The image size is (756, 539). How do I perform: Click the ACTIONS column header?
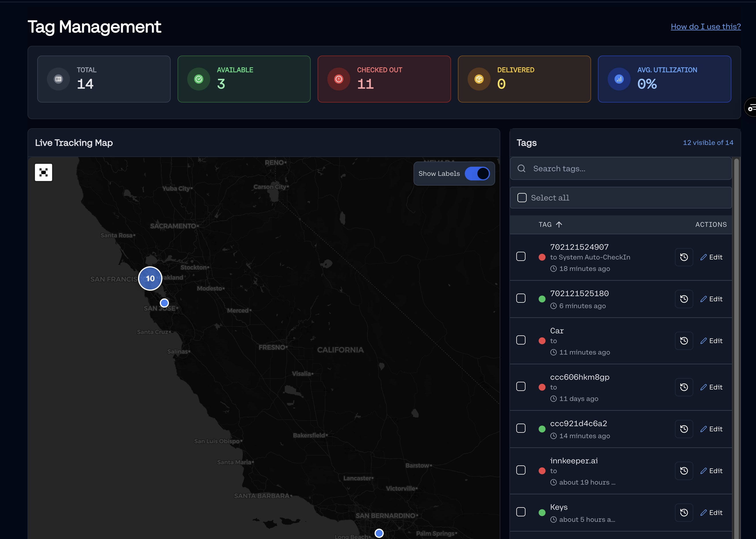point(711,225)
